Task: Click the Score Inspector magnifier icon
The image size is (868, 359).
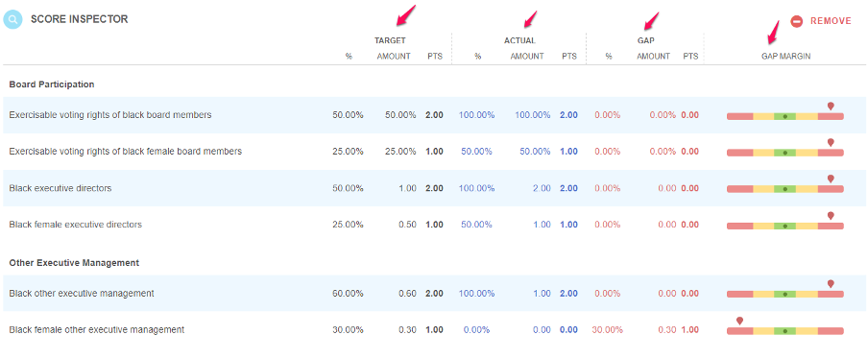Action: [x=12, y=20]
